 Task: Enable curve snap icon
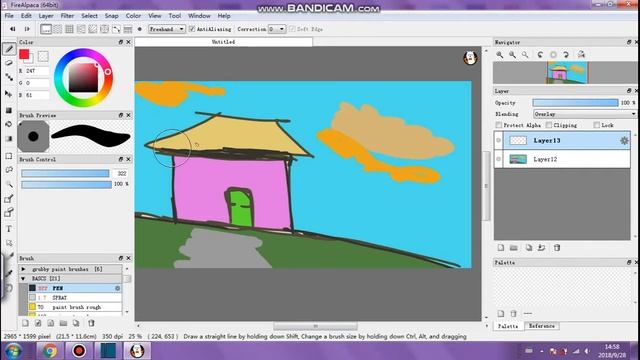[x=116, y=29]
